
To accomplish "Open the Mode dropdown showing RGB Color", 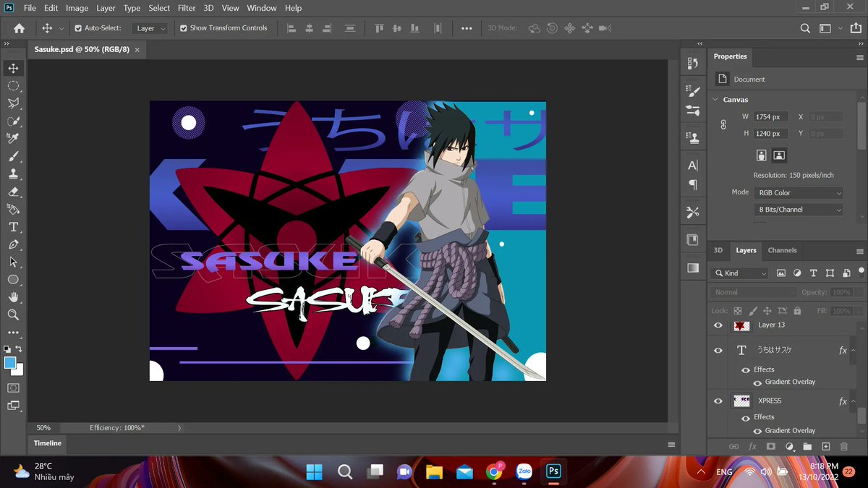I will 799,192.
